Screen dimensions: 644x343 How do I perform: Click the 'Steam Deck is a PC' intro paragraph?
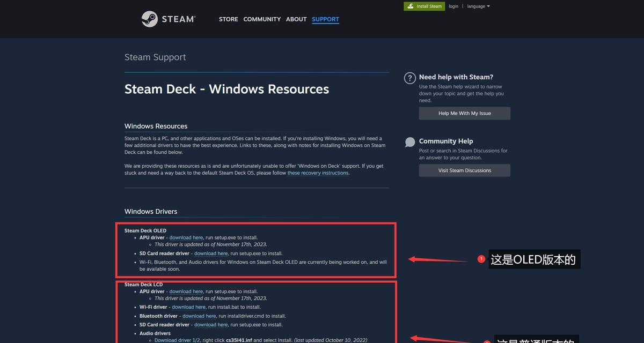coord(255,145)
